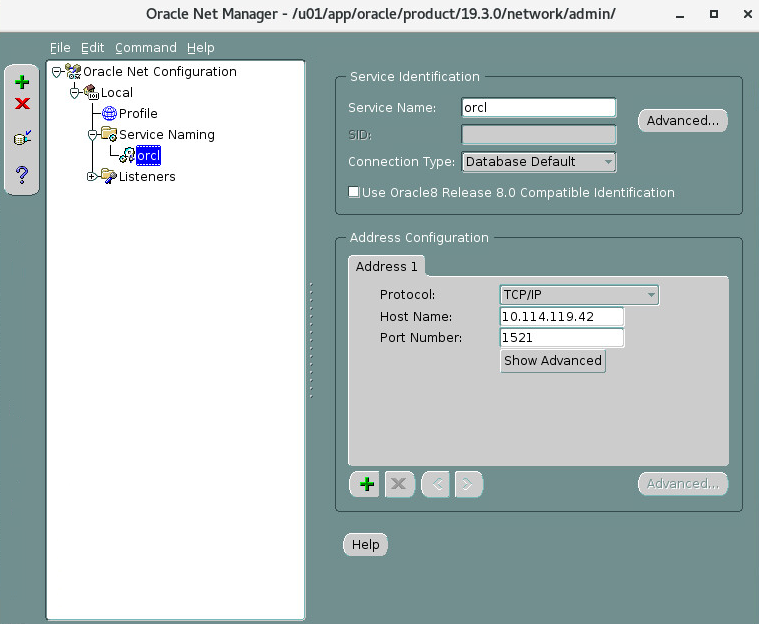Collapse the Oracle Net Configuration root node
The height and width of the screenshot is (624, 759).
pos(57,72)
